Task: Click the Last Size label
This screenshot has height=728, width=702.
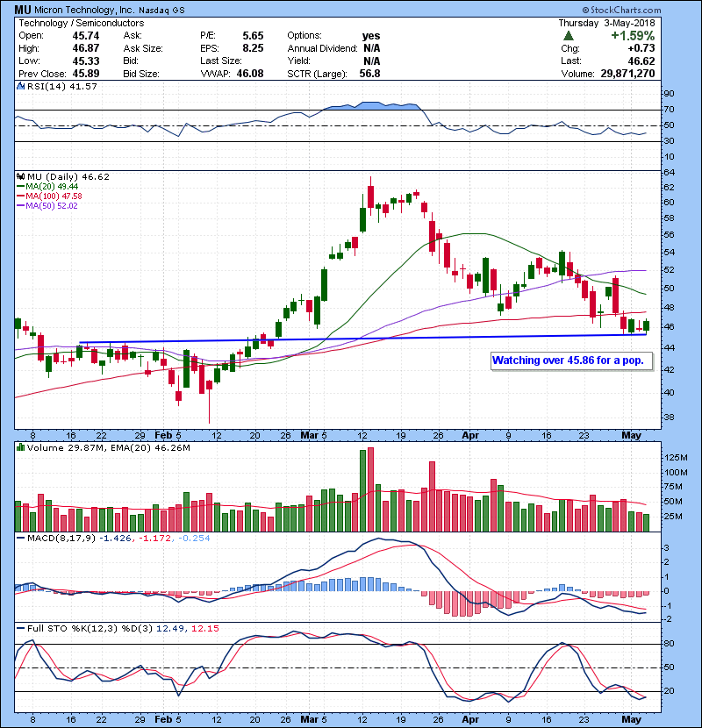Action: tap(220, 61)
